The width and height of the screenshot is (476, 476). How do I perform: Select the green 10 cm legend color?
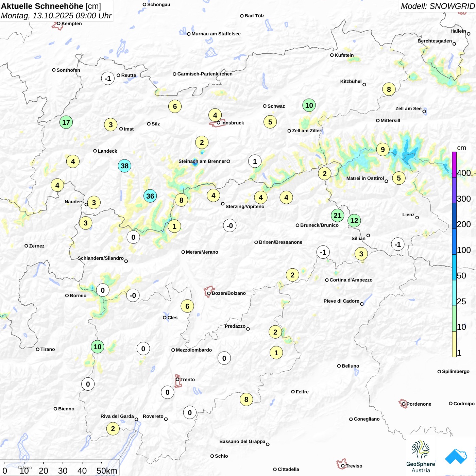(454, 319)
